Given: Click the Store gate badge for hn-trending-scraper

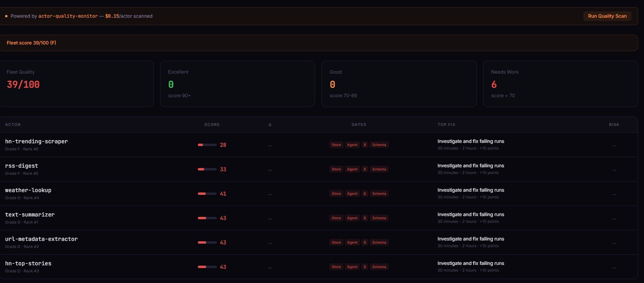Looking at the screenshot, I should pyautogui.click(x=336, y=145).
